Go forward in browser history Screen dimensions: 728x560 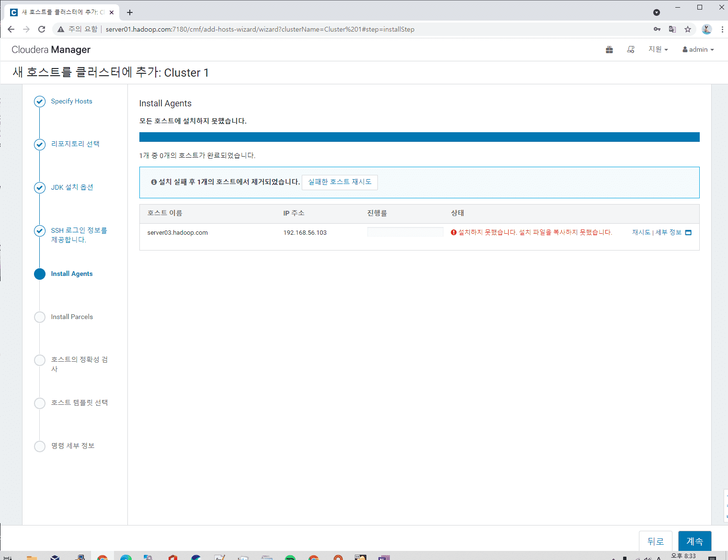pos(26,29)
